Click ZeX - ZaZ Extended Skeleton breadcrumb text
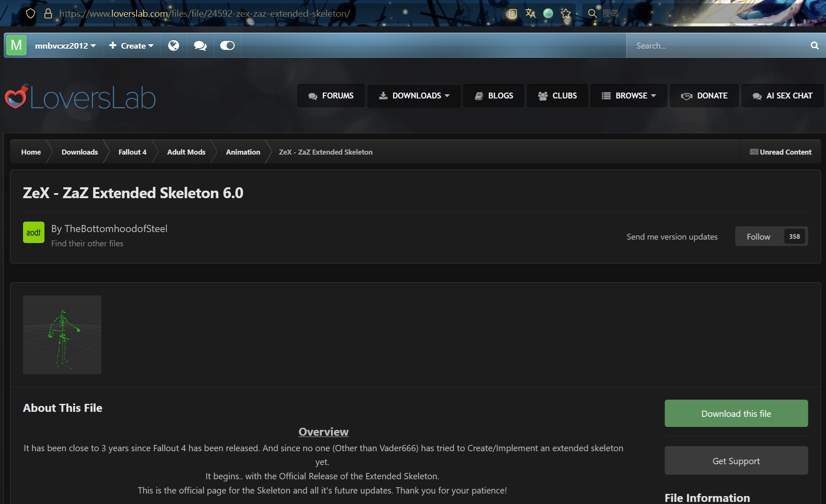The height and width of the screenshot is (504, 826). 326,152
